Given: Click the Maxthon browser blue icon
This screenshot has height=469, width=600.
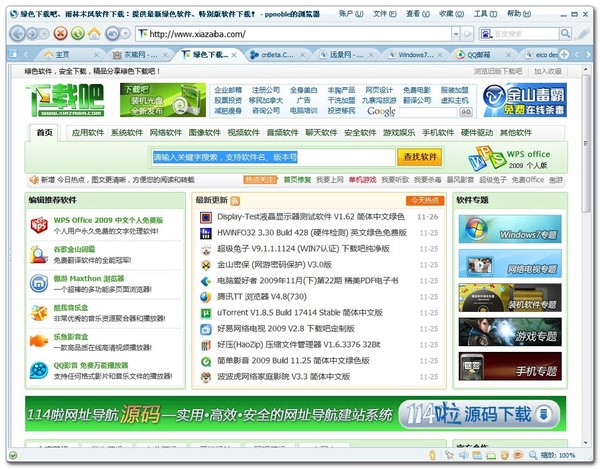Looking at the screenshot, I should pyautogui.click(x=39, y=283).
